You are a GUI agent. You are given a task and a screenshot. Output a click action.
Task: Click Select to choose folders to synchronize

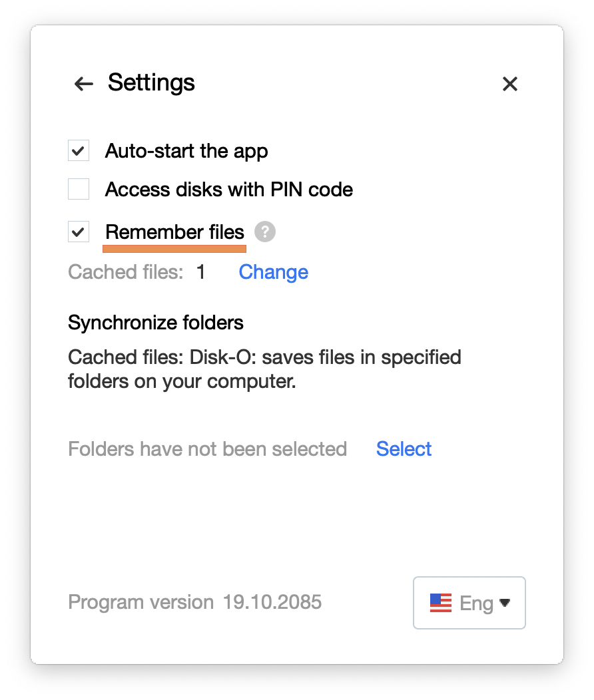(x=404, y=448)
